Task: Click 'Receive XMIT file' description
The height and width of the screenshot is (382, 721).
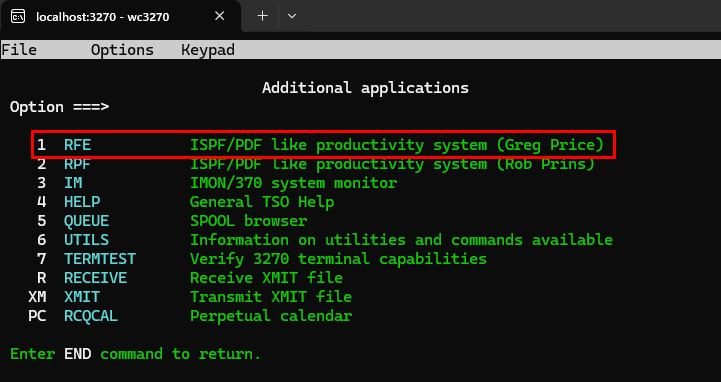Action: coord(266,278)
